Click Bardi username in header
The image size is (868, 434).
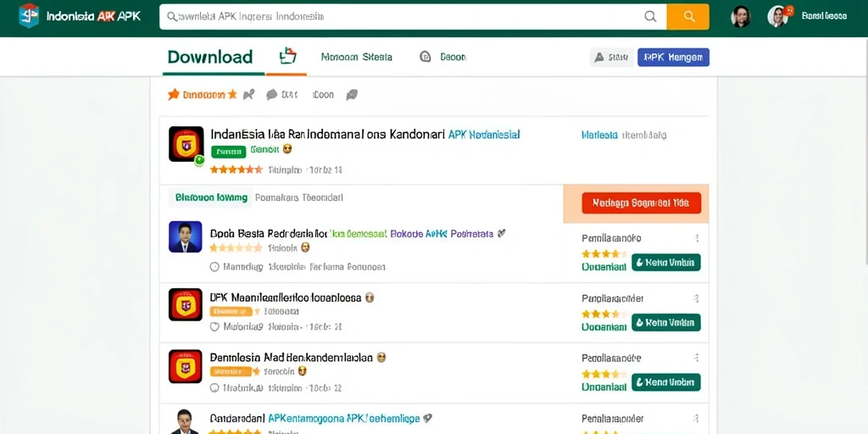click(824, 16)
